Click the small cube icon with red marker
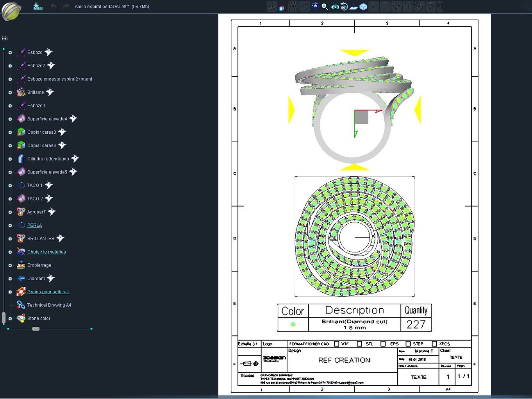 [x=282, y=7]
